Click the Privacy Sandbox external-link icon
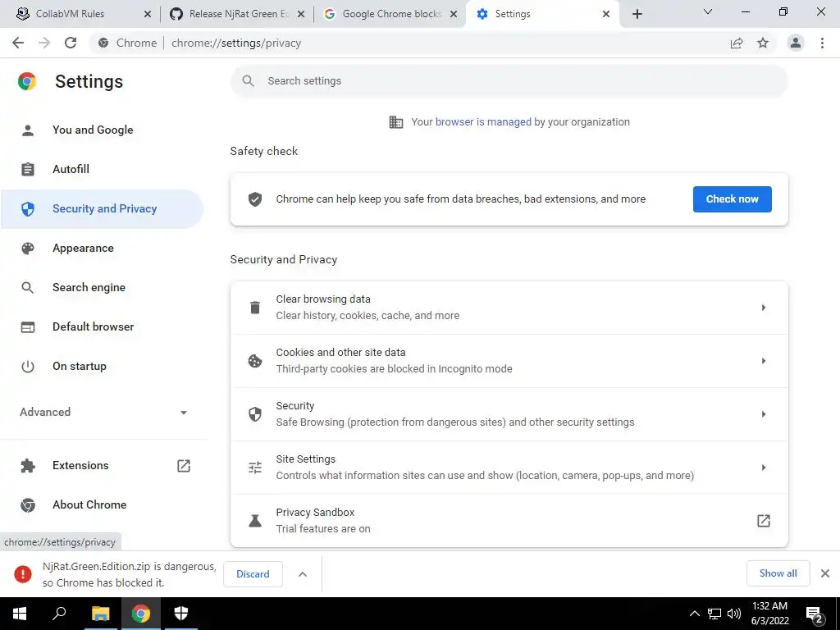The image size is (840, 630). 764,521
